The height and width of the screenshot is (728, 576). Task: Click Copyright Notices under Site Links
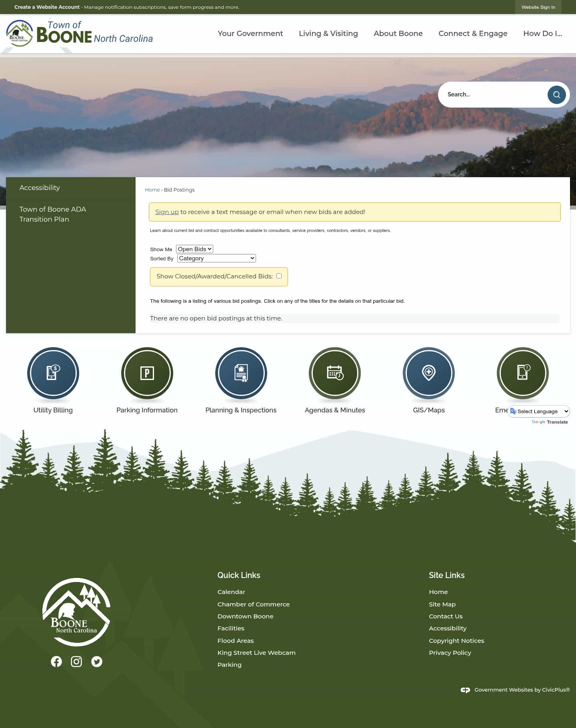(456, 641)
